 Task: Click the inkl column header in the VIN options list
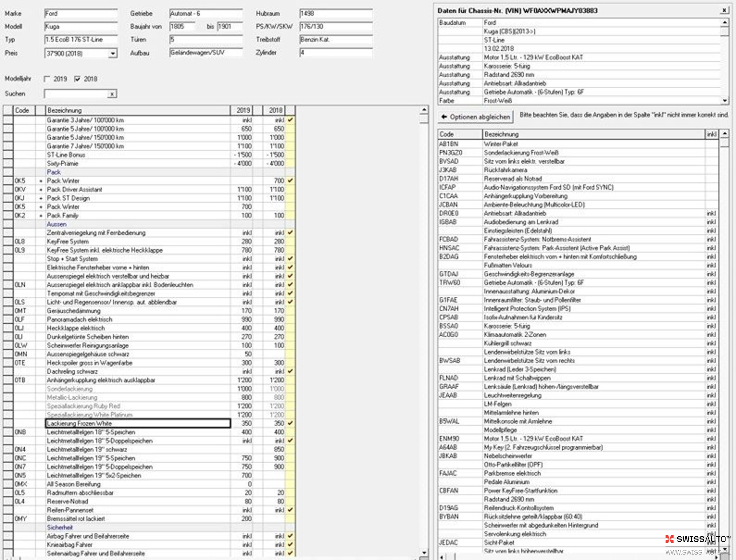pyautogui.click(x=712, y=134)
